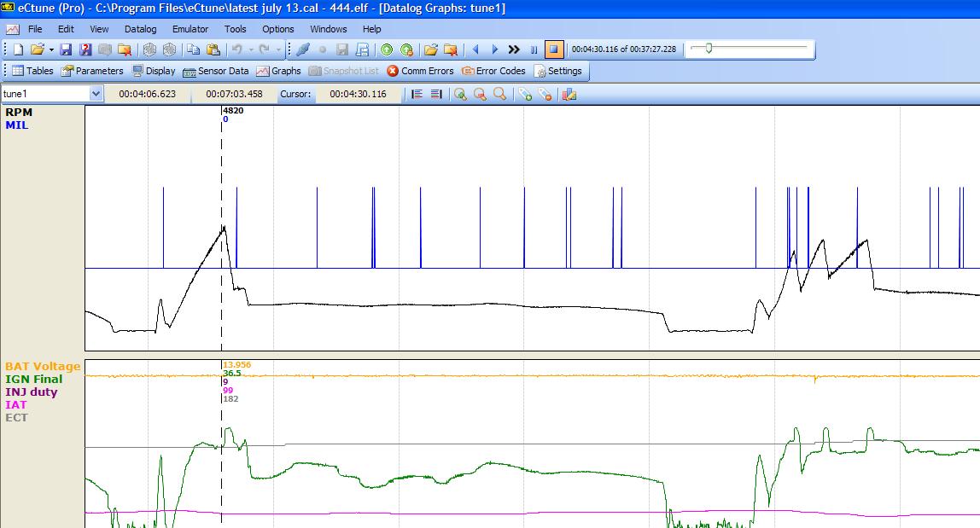Open the Help menu
Screen dimensions: 980x528
371,29
